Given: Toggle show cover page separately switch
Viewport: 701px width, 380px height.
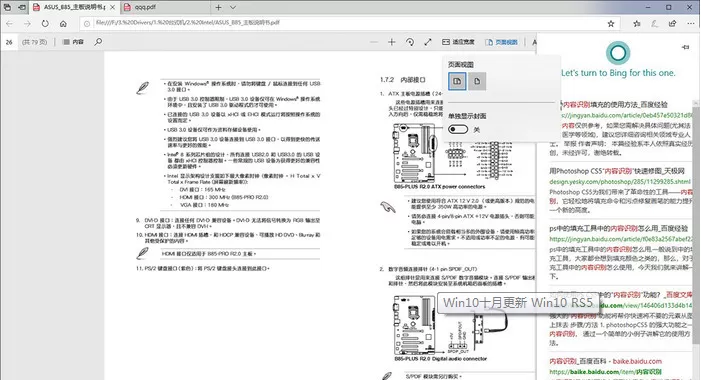Looking at the screenshot, I should click(x=458, y=130).
